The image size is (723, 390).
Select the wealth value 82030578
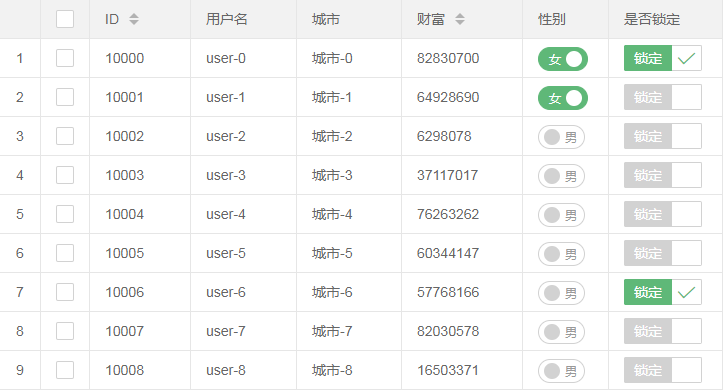pos(448,331)
